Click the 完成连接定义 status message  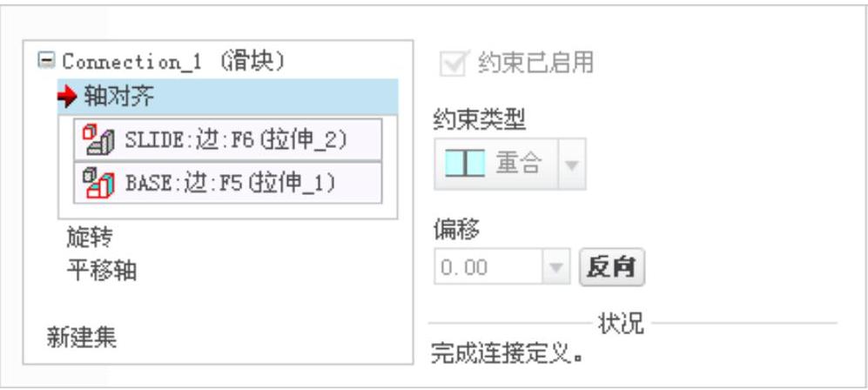pos(508,353)
